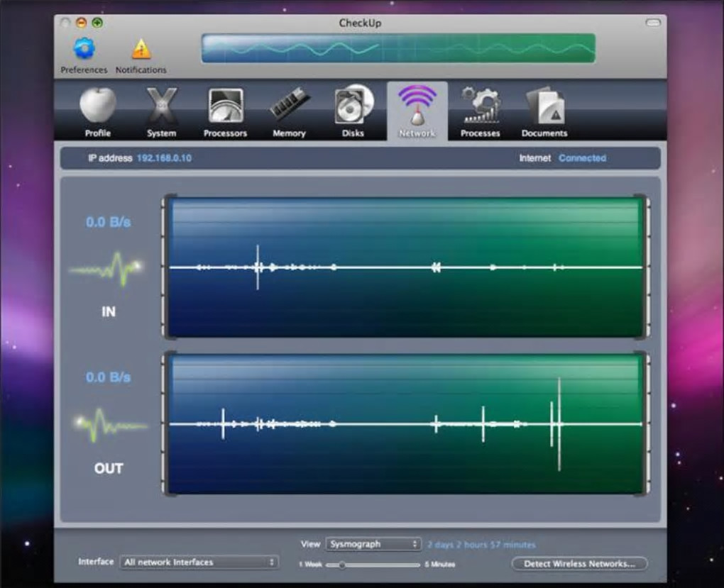Open the View Sysmograph dropdown

(x=373, y=545)
